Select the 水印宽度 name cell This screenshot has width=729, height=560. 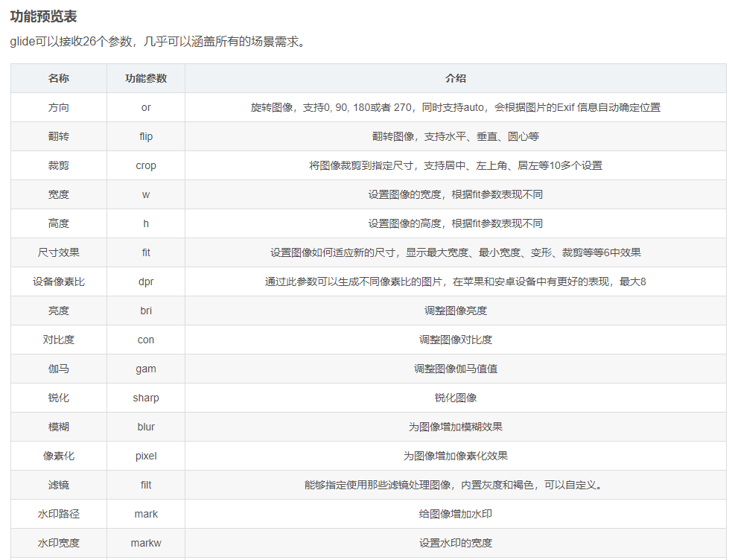pyautogui.click(x=59, y=544)
